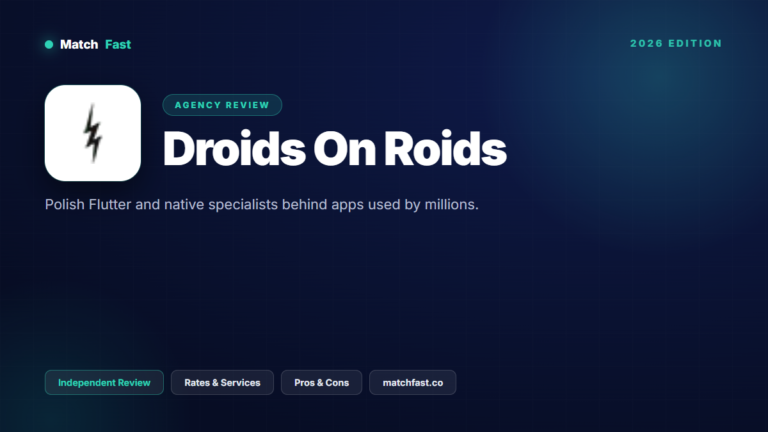Click the Droids On Roids lightning bolt logo
The width and height of the screenshot is (768, 432).
93,133
